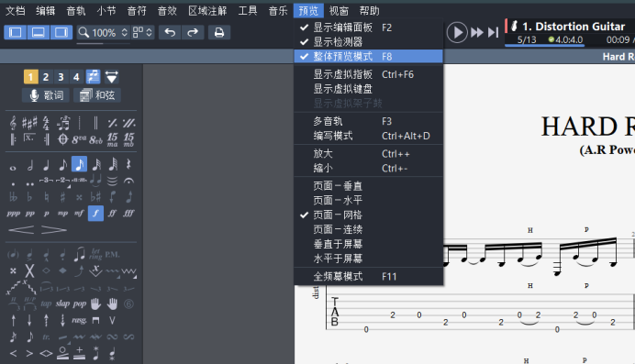Screen dimensions: 635x364
Task: Select voice 1 button
Action: [31, 77]
